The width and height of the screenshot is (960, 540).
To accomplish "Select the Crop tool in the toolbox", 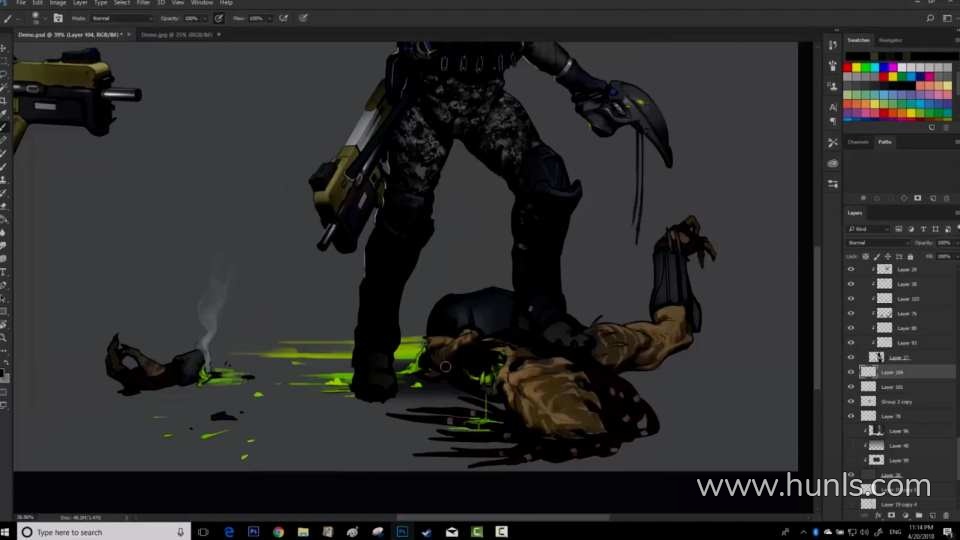I will [4, 100].
